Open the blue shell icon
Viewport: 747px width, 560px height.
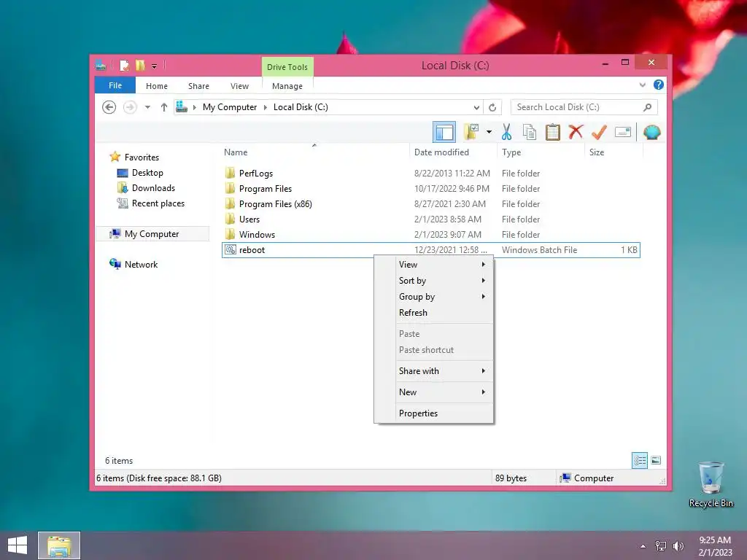point(651,132)
